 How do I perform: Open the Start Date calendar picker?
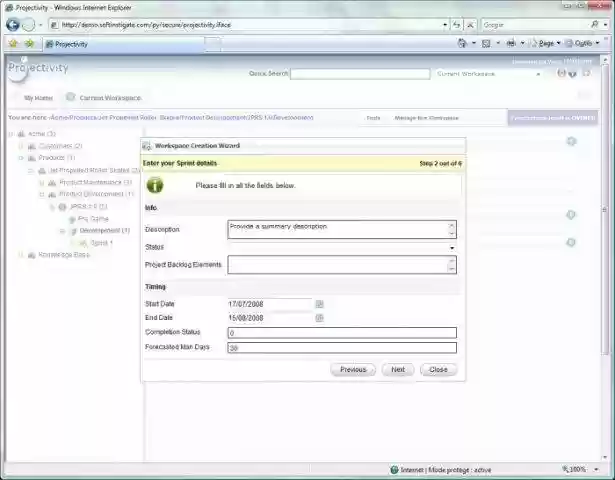point(319,304)
